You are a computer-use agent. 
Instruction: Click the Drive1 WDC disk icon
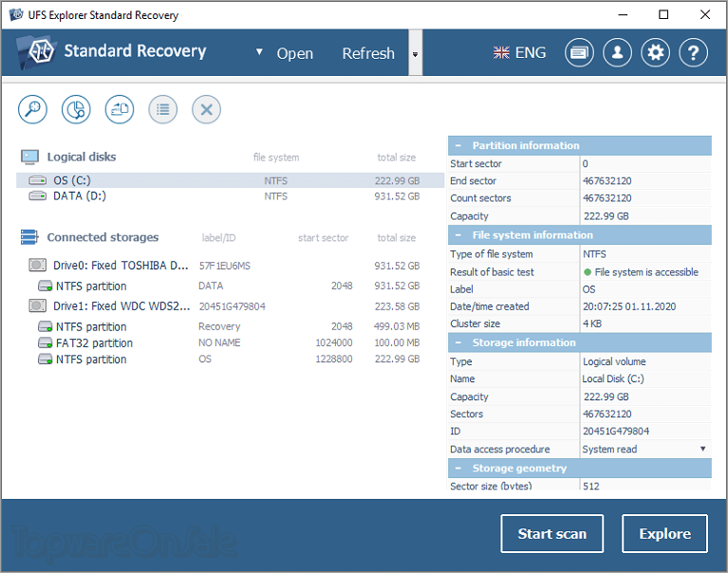pos(38,305)
